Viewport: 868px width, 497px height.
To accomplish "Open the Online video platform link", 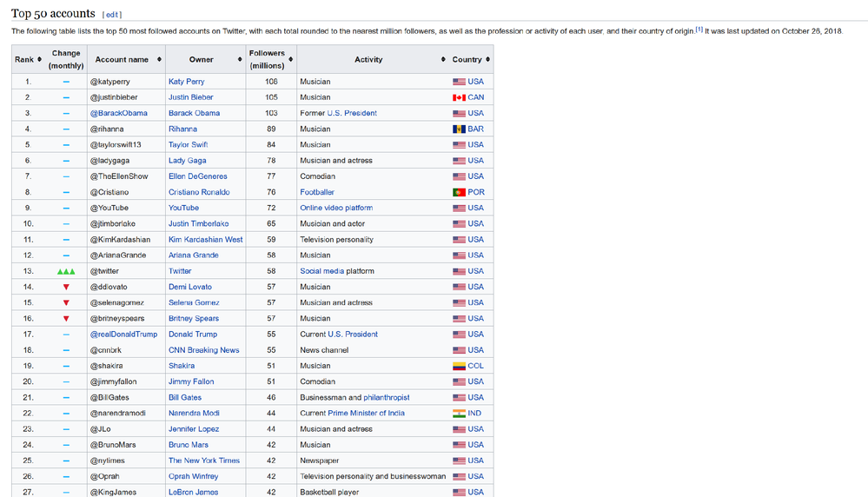I will click(336, 208).
